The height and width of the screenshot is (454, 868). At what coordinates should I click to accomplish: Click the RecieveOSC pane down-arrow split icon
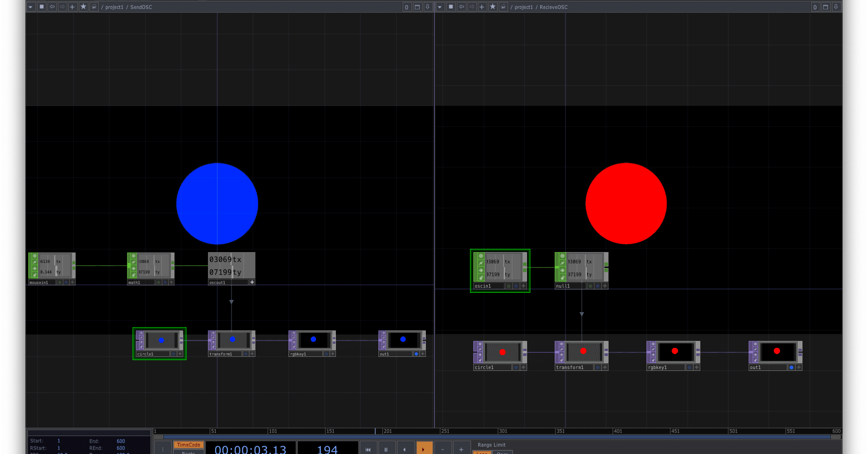tap(836, 7)
